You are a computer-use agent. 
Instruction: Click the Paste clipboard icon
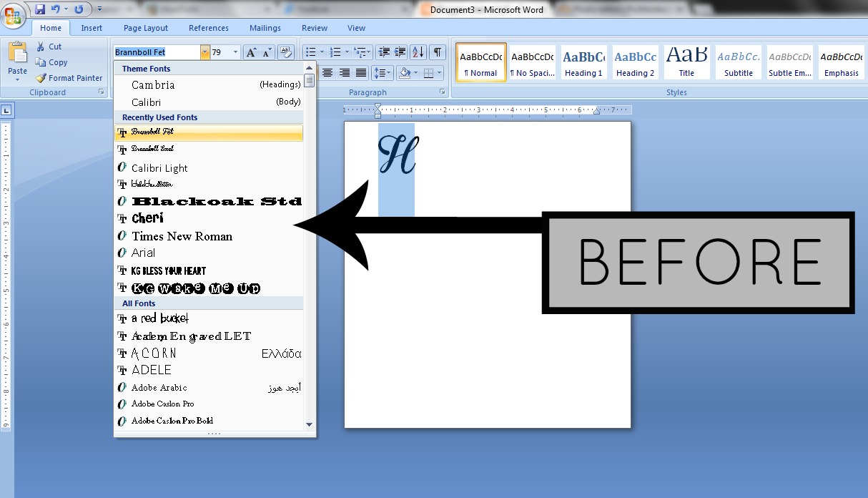(17, 54)
